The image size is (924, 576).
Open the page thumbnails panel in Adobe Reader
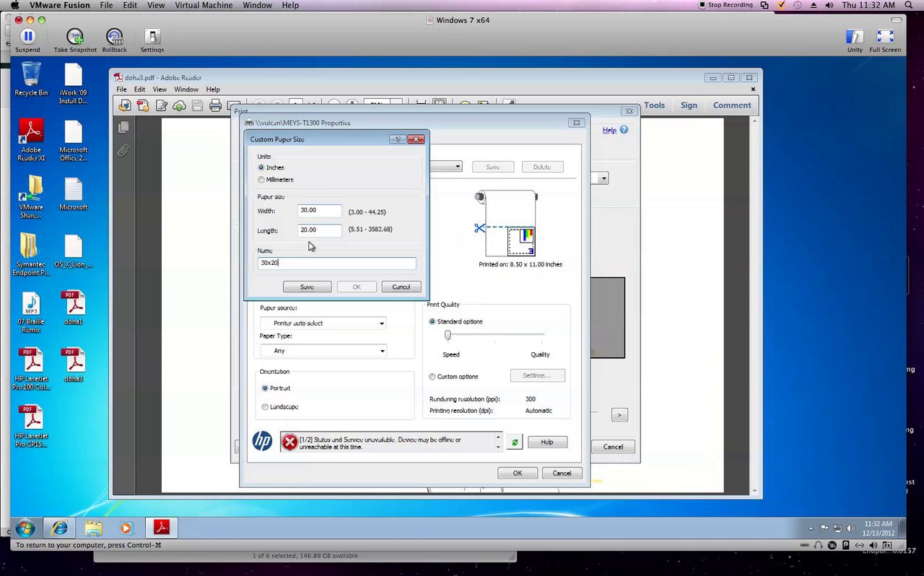123,127
